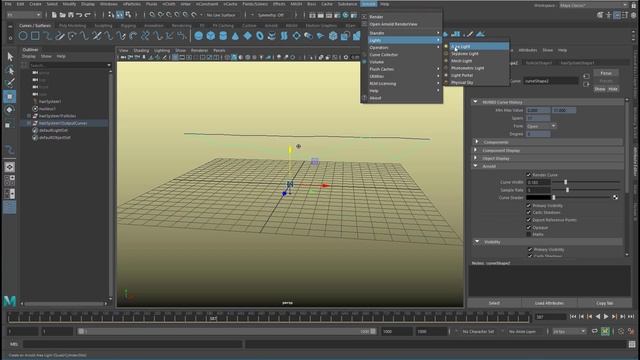Click the Hide button in Attribute Editor

(x=613, y=89)
